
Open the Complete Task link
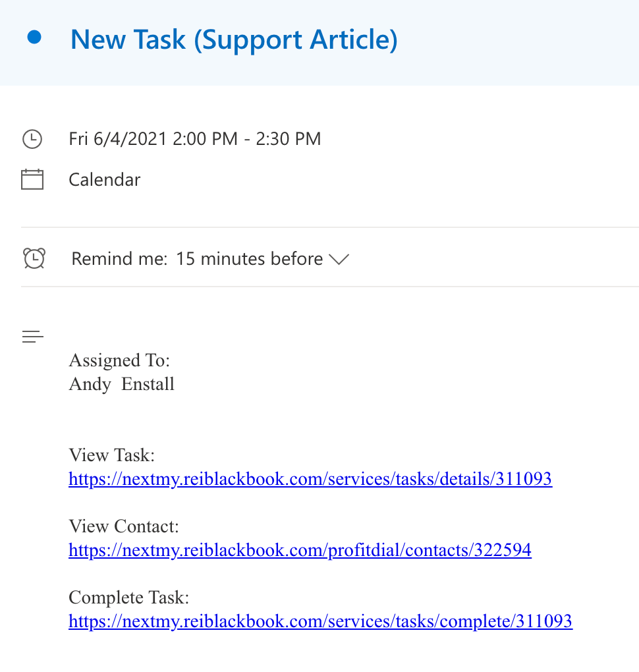[321, 621]
